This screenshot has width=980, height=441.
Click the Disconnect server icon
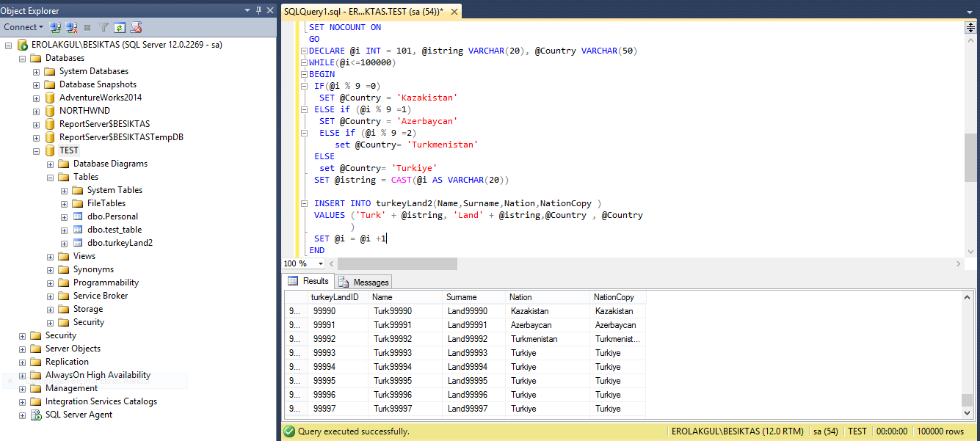pyautogui.click(x=71, y=27)
